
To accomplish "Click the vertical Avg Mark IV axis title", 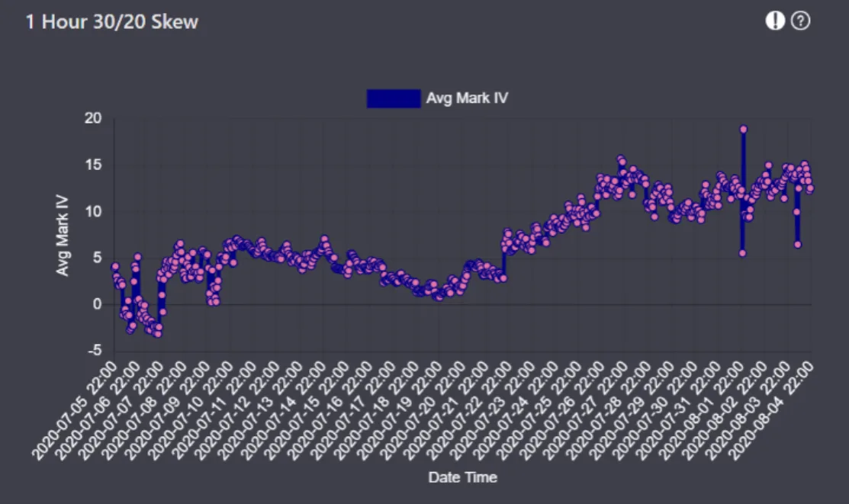I will pyautogui.click(x=63, y=236).
